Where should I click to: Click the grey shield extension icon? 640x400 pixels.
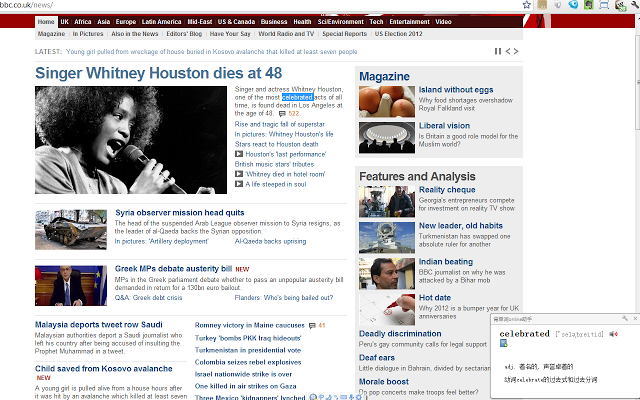click(558, 5)
